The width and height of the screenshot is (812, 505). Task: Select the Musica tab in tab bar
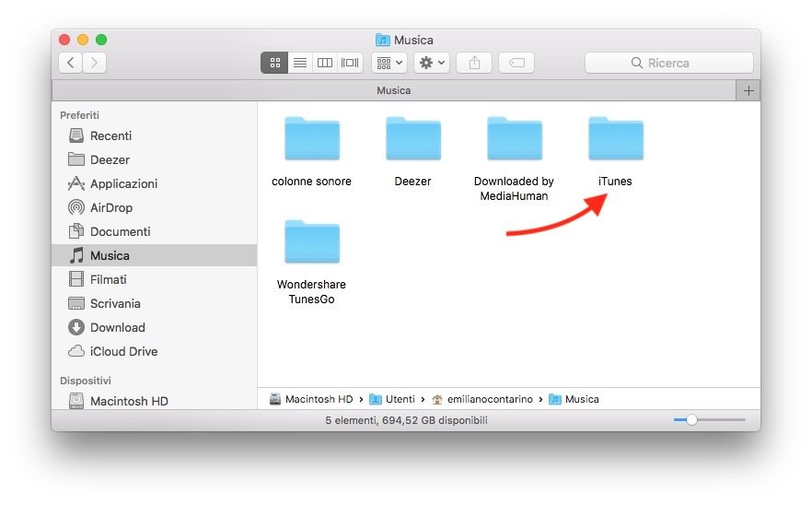(394, 90)
